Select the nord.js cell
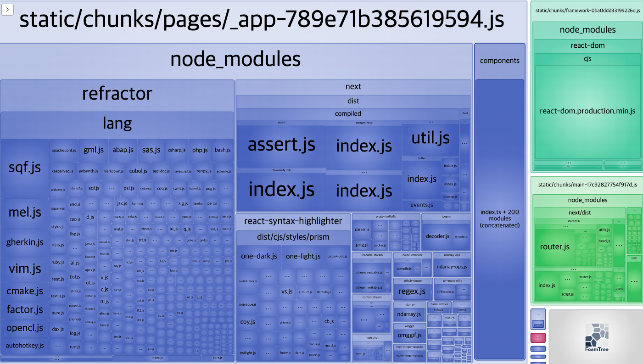 (x=330, y=346)
